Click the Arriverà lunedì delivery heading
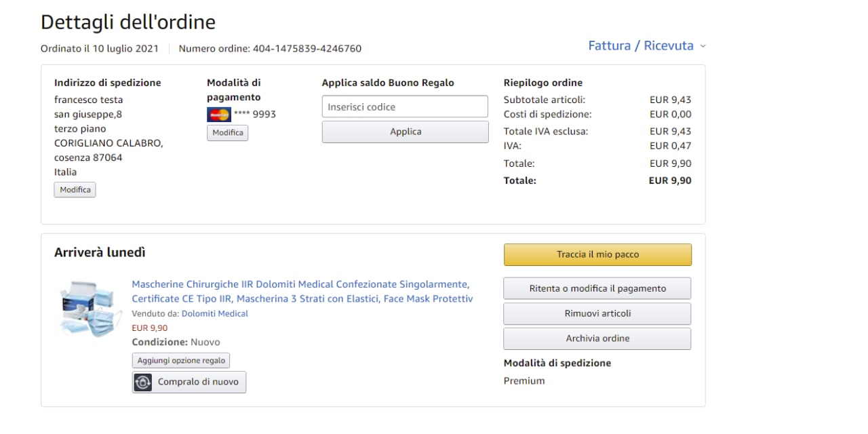Screen dimensions: 868x434 (x=100, y=253)
